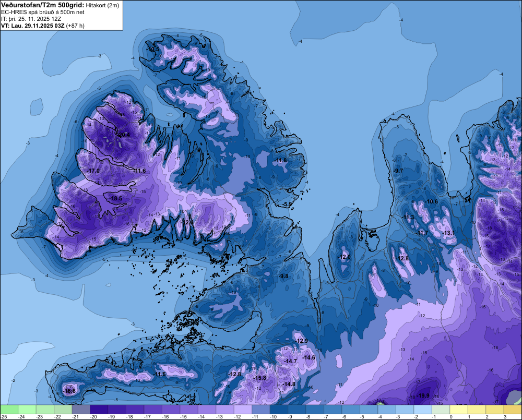The width and height of the screenshot is (522, 420).
Task: Click the EC-HRES spá brúuð description line
Action: point(43,13)
